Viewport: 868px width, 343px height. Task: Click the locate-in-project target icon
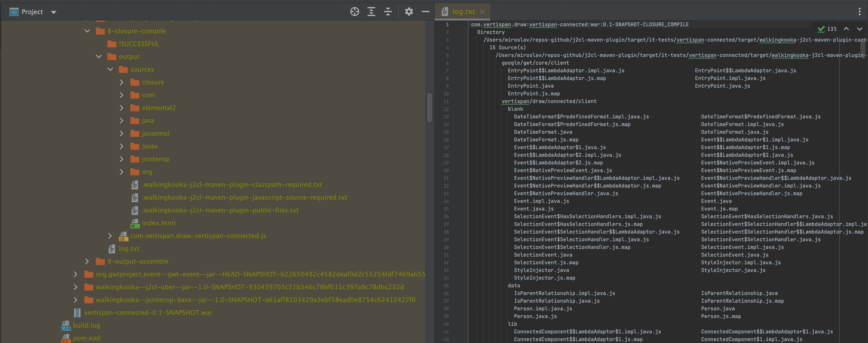(354, 12)
